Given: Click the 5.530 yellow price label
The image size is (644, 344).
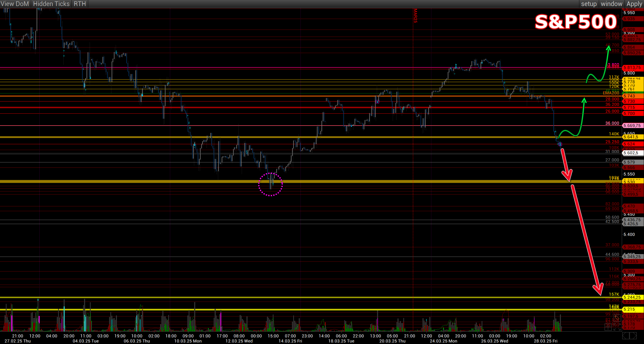Looking at the screenshot, I should coord(633,182).
